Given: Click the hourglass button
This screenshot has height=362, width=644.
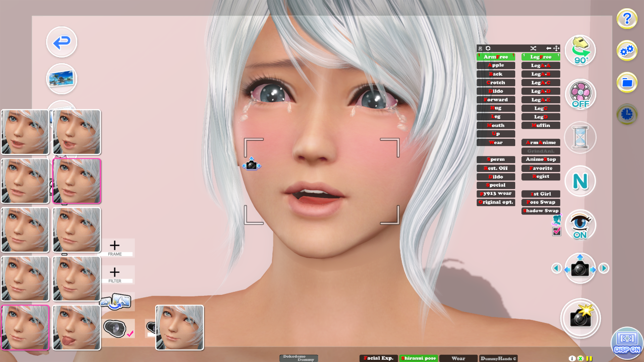Looking at the screenshot, I should pos(580,138).
